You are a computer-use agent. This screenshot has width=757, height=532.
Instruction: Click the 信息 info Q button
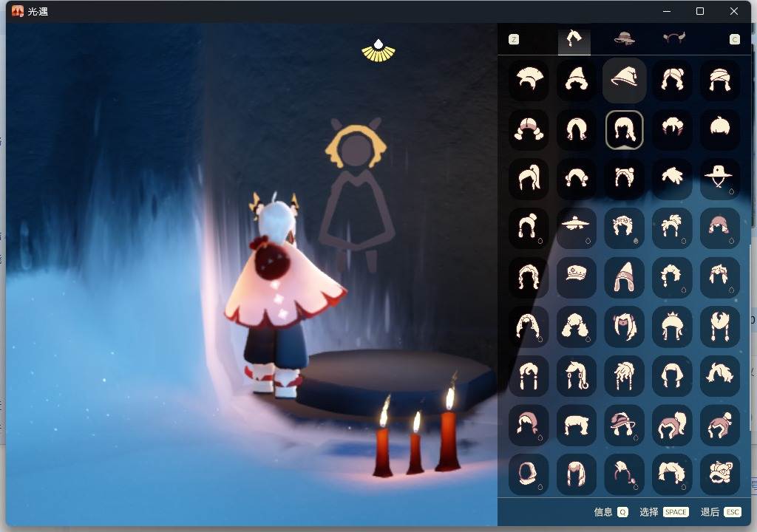(611, 512)
